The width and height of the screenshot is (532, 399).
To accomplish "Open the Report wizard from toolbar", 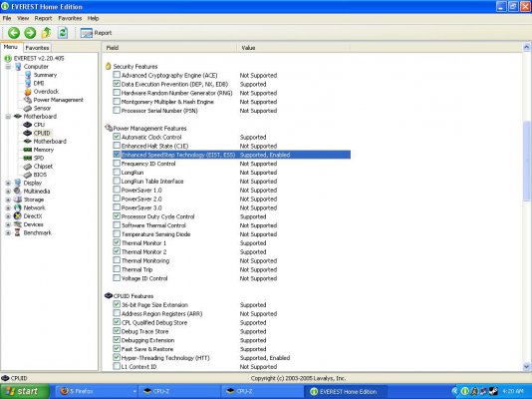I will click(x=96, y=33).
